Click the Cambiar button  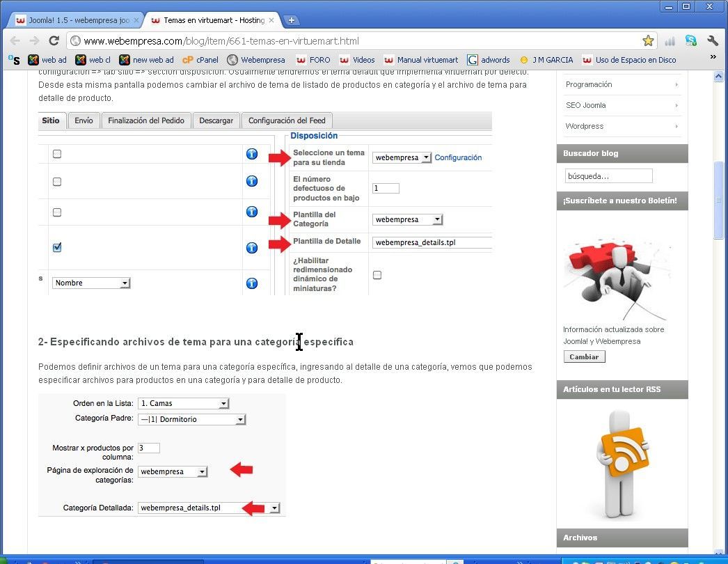[584, 357]
